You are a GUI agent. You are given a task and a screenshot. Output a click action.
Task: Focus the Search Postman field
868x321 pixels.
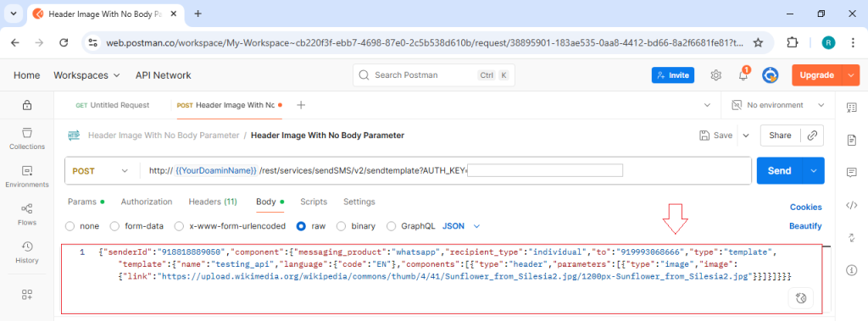(x=434, y=75)
